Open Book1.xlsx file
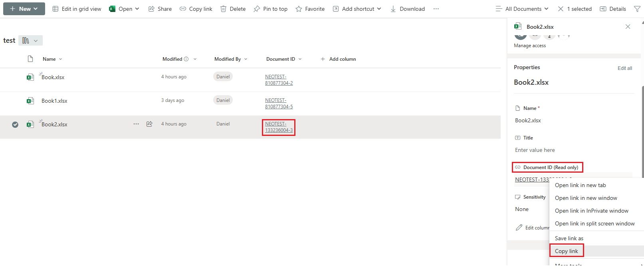This screenshot has height=271, width=644. [x=54, y=101]
